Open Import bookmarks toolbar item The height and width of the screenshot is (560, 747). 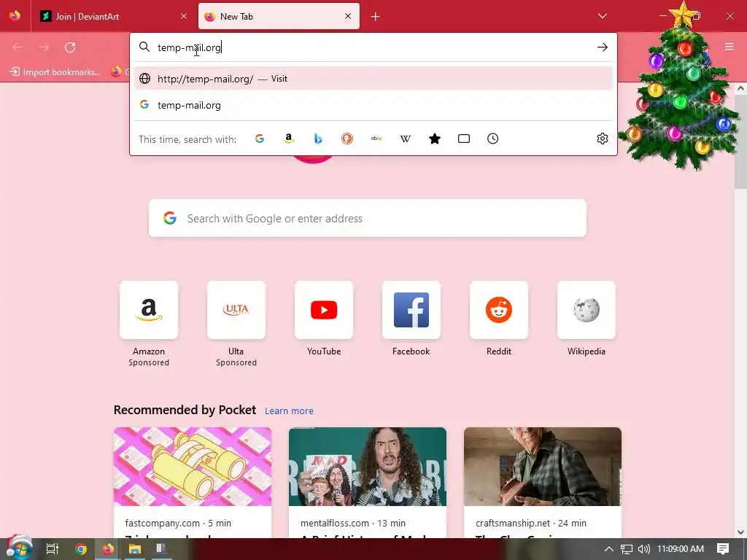click(55, 72)
